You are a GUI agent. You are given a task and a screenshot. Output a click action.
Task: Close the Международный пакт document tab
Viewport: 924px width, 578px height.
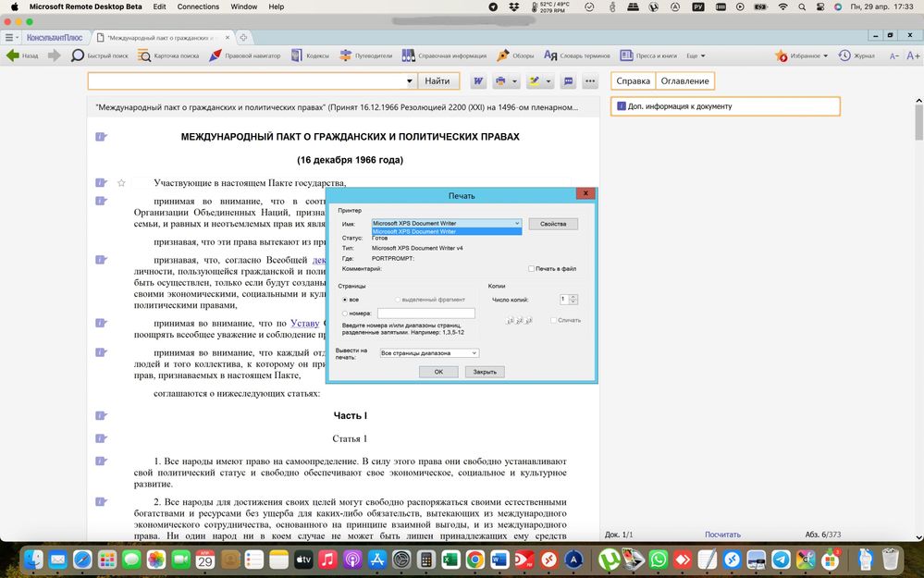(228, 37)
